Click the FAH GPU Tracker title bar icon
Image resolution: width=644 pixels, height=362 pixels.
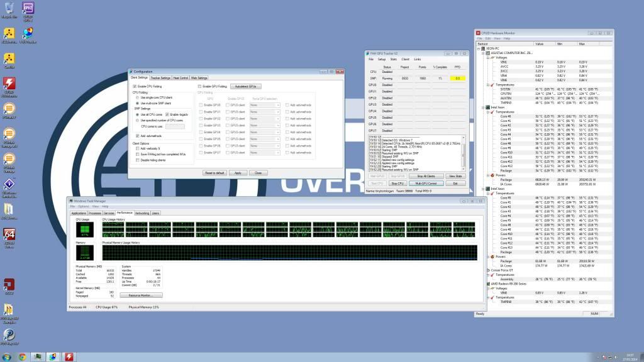(x=367, y=53)
